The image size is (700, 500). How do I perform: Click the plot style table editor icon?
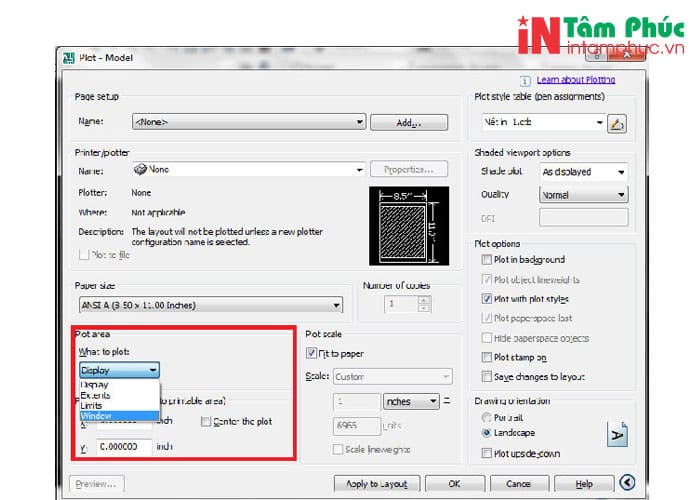point(617,123)
